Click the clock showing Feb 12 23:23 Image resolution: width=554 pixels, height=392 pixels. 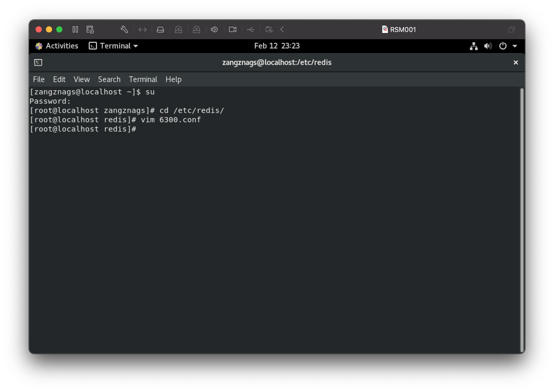point(277,46)
